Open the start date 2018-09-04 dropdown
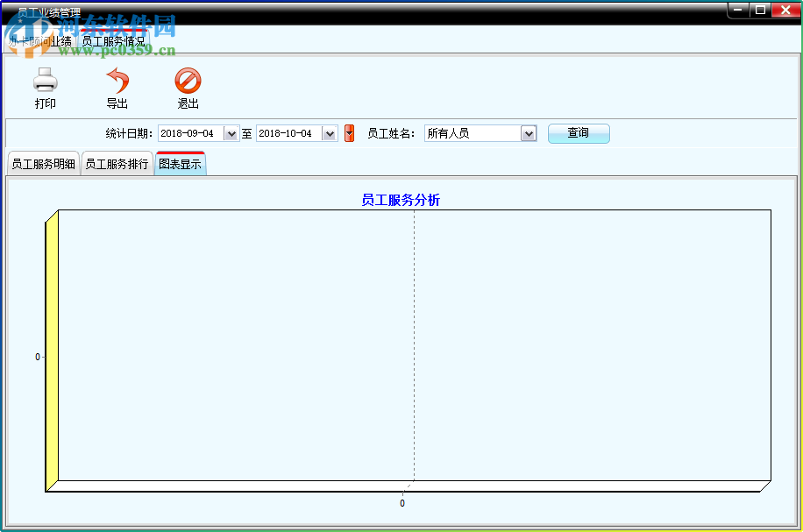The width and height of the screenshot is (803, 532). tap(231, 132)
